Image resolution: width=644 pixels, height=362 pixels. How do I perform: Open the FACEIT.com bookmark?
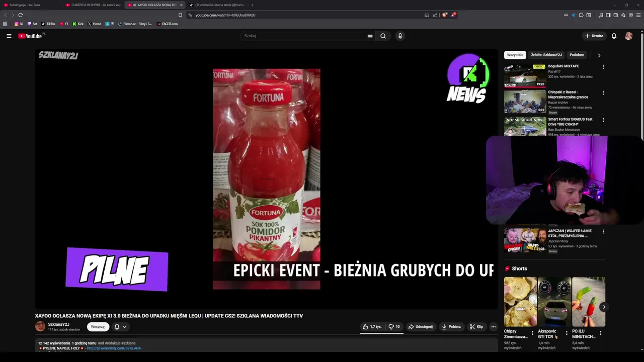[167, 24]
